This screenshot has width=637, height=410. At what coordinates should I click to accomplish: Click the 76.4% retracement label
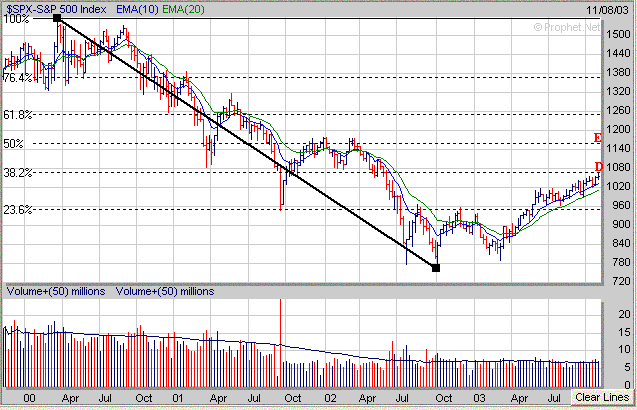(17, 78)
